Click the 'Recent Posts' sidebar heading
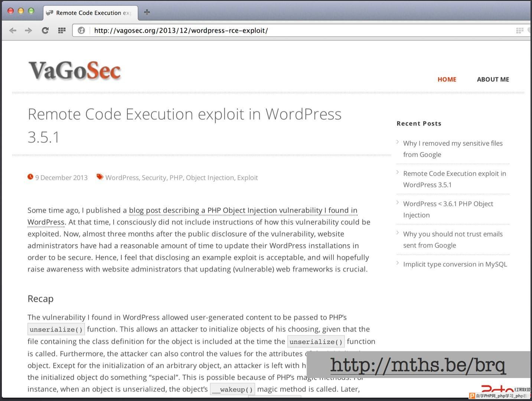 [419, 123]
